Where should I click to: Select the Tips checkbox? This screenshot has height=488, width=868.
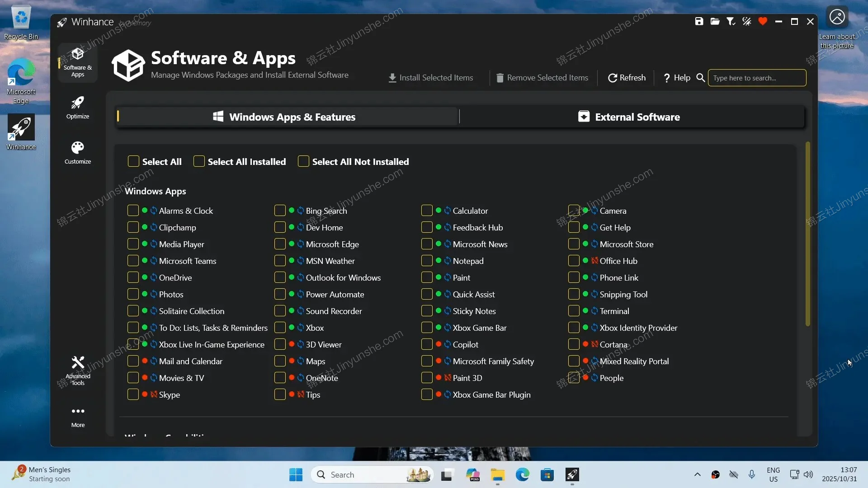click(x=280, y=394)
